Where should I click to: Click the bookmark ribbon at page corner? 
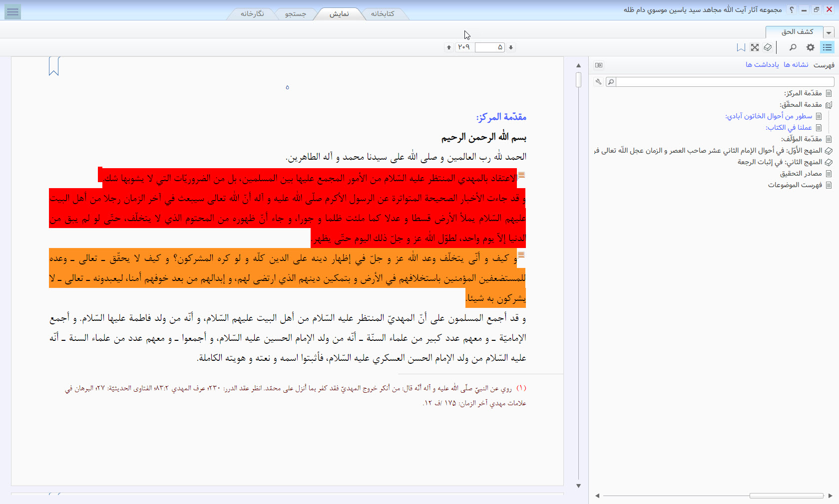pos(54,66)
